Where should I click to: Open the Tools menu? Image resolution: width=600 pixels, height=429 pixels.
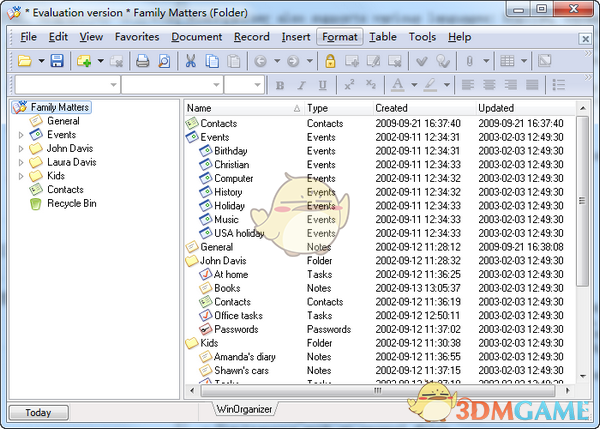[422, 37]
